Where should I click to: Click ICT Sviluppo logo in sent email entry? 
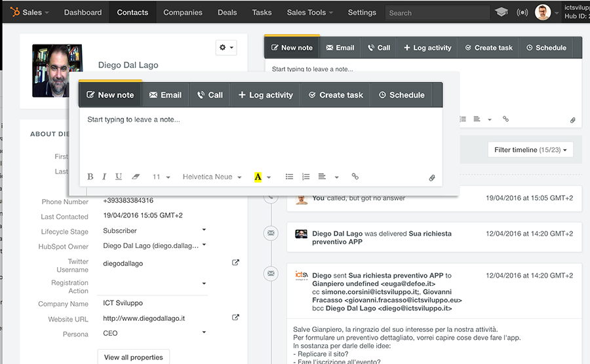tap(301, 276)
